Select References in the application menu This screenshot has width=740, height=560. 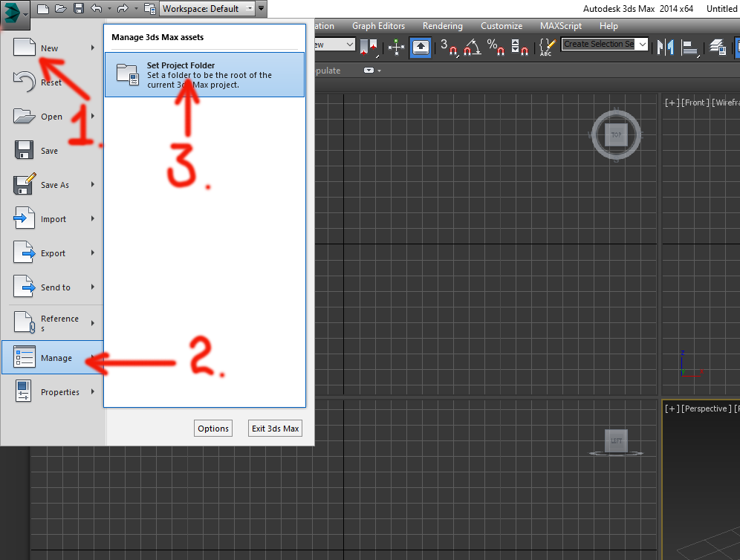53,322
